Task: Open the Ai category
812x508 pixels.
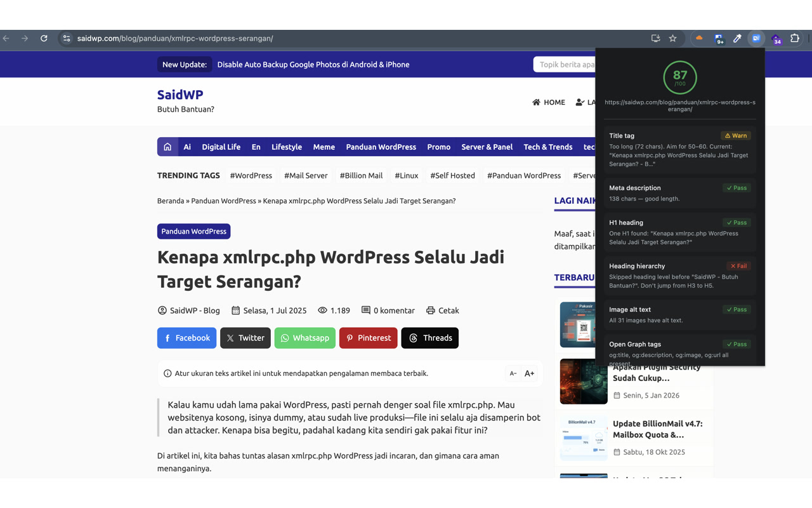Action: (x=187, y=147)
